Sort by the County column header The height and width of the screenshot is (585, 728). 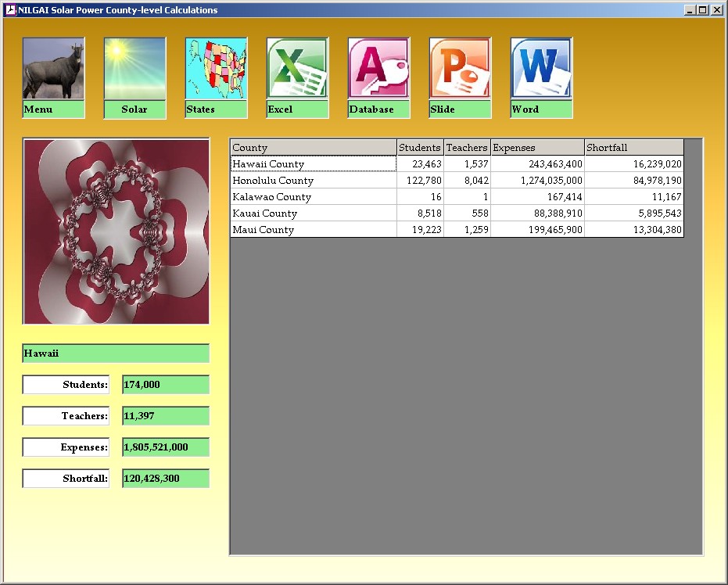click(313, 148)
